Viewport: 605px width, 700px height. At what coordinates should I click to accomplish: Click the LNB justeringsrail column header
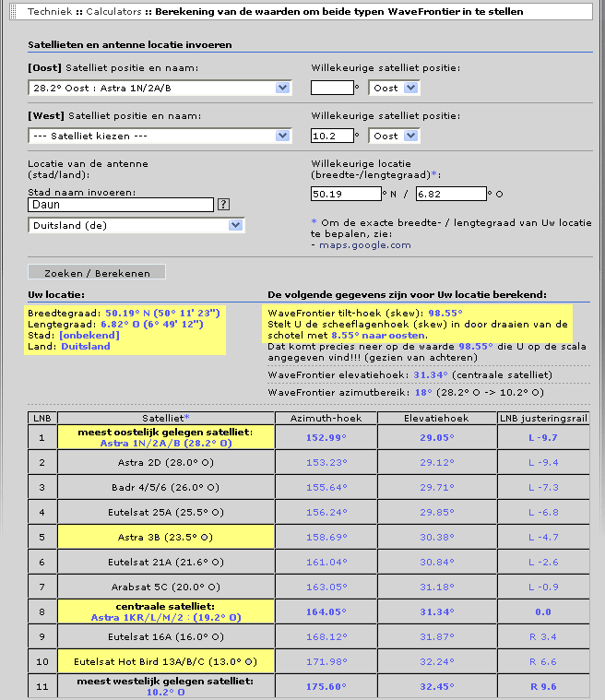(543, 419)
